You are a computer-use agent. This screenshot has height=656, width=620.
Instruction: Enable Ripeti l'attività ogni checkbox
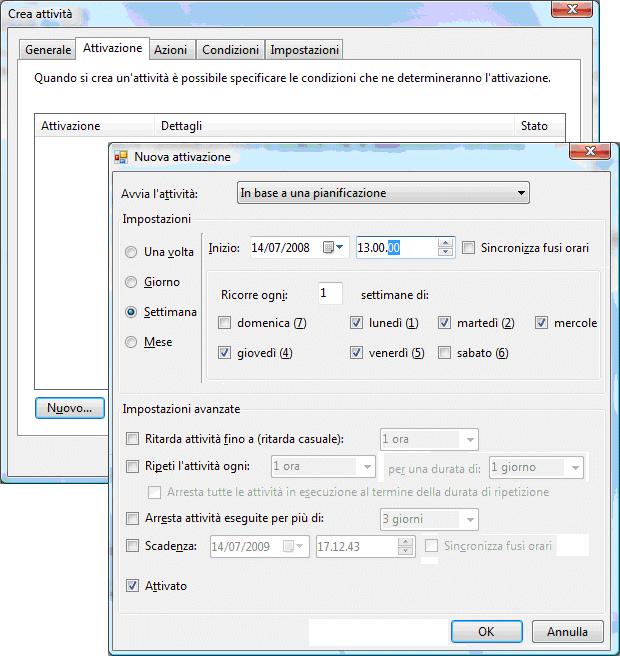point(133,466)
